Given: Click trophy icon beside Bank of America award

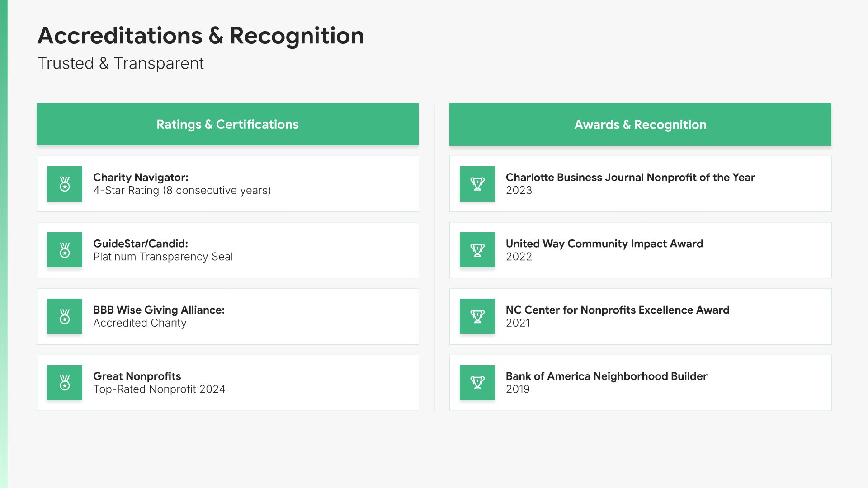Looking at the screenshot, I should coord(477,383).
